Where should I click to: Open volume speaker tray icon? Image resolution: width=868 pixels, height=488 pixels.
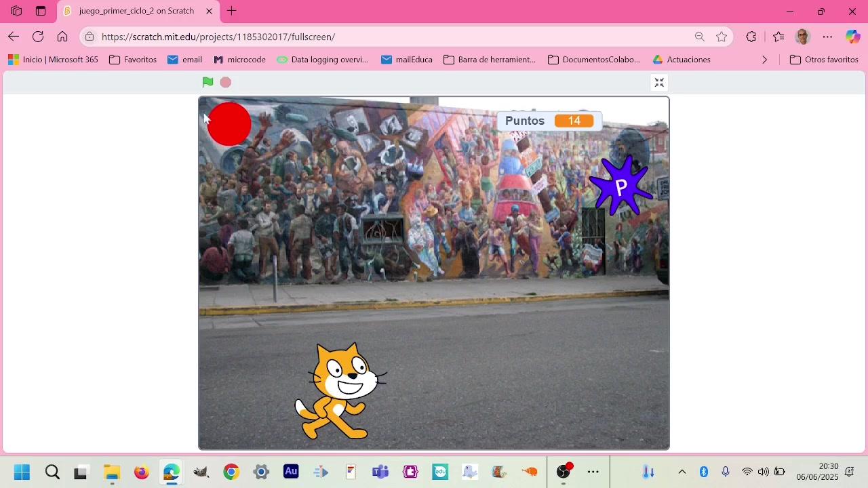pos(764,472)
